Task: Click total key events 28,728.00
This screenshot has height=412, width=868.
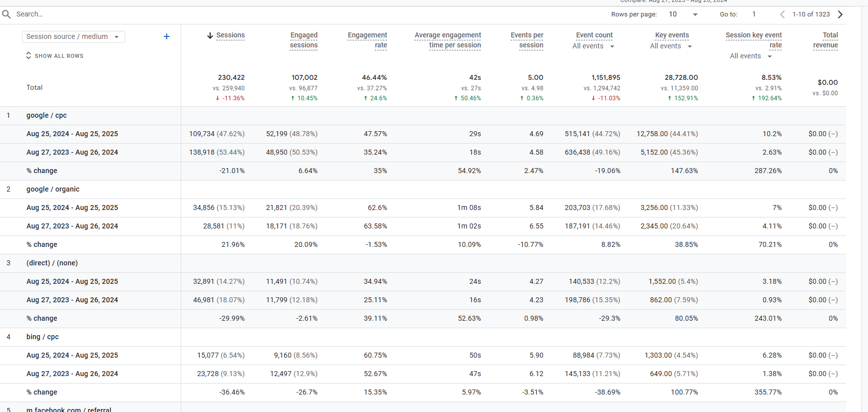Action: [681, 78]
